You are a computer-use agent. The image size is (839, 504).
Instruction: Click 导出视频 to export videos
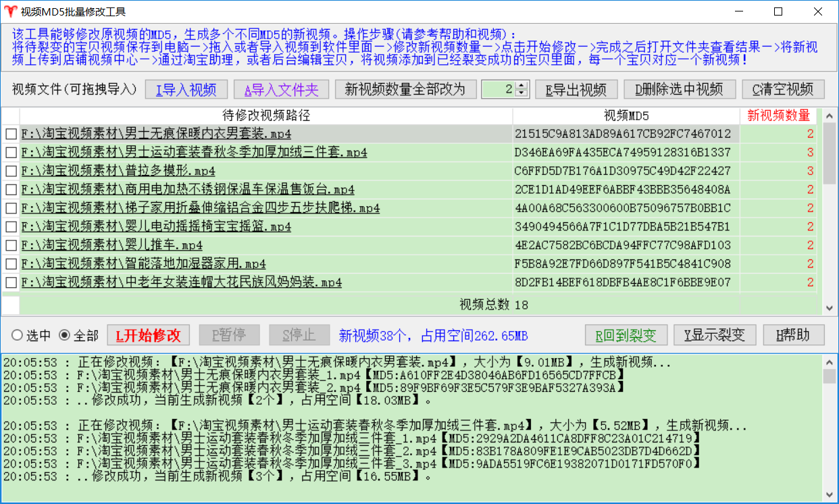point(576,89)
